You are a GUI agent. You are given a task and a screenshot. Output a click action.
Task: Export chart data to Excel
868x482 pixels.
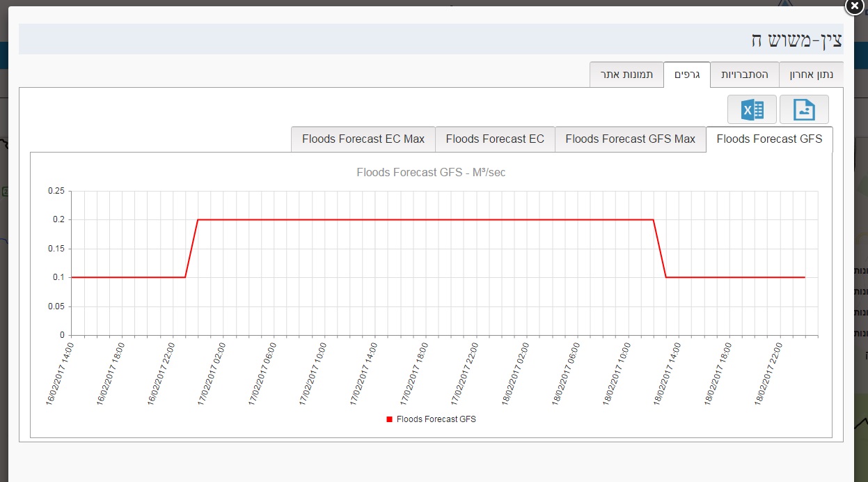752,110
